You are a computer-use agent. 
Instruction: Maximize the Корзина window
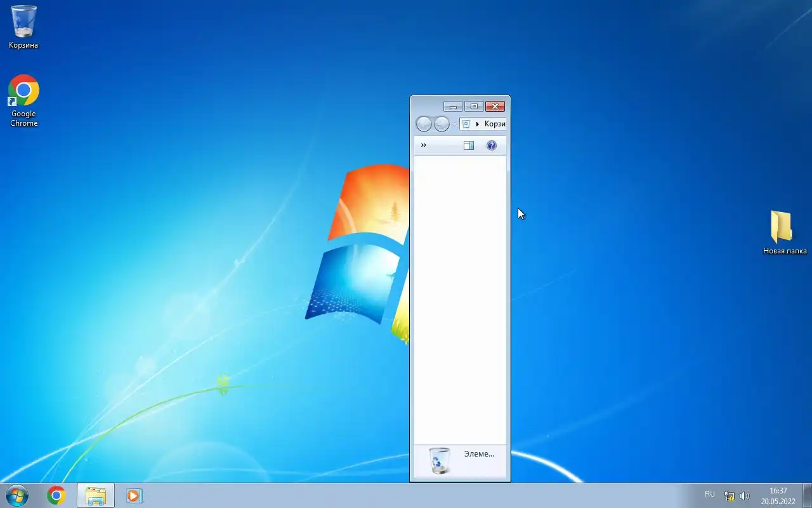(473, 106)
